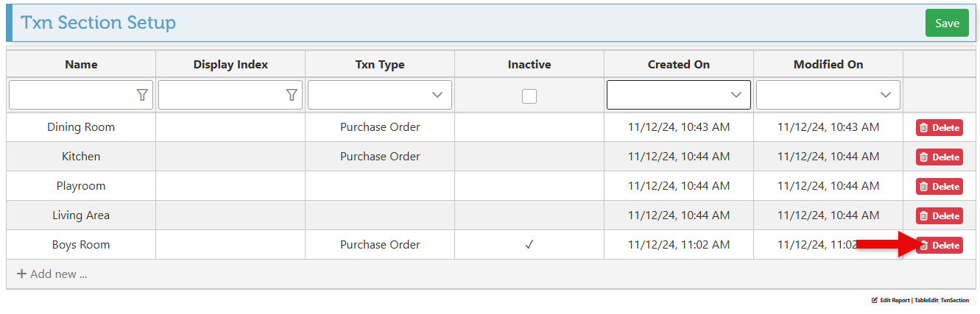Click the Edit Report pencil icon
980x314 pixels.
point(875,301)
